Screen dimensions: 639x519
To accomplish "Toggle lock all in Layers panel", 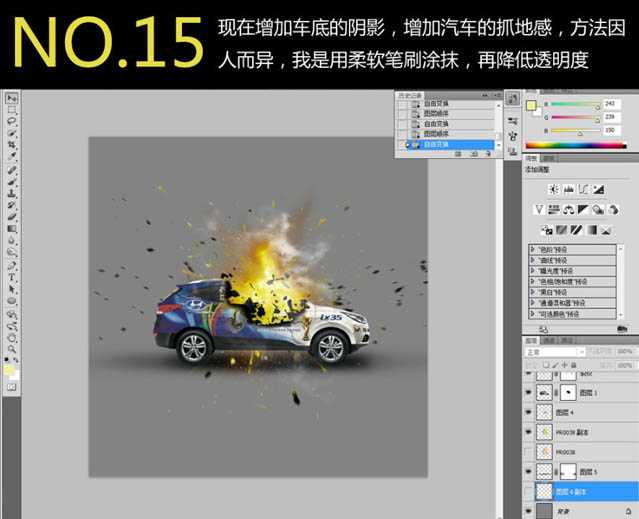I will click(574, 365).
